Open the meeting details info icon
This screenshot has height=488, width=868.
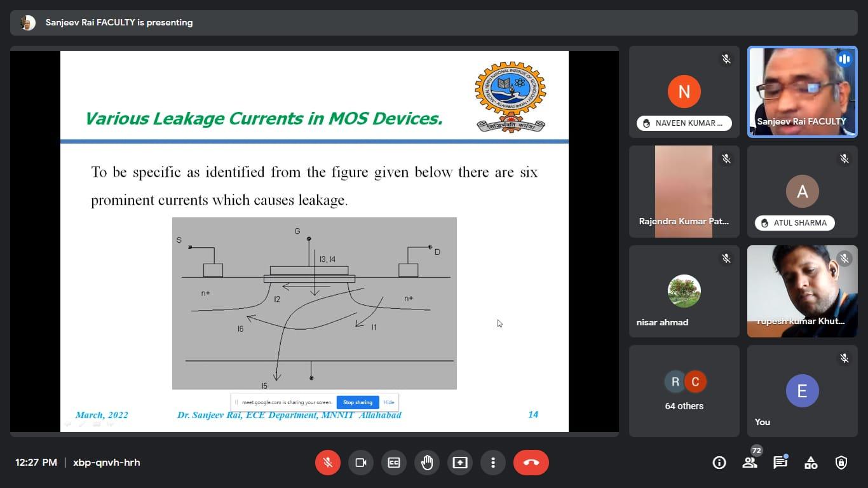pos(719,463)
